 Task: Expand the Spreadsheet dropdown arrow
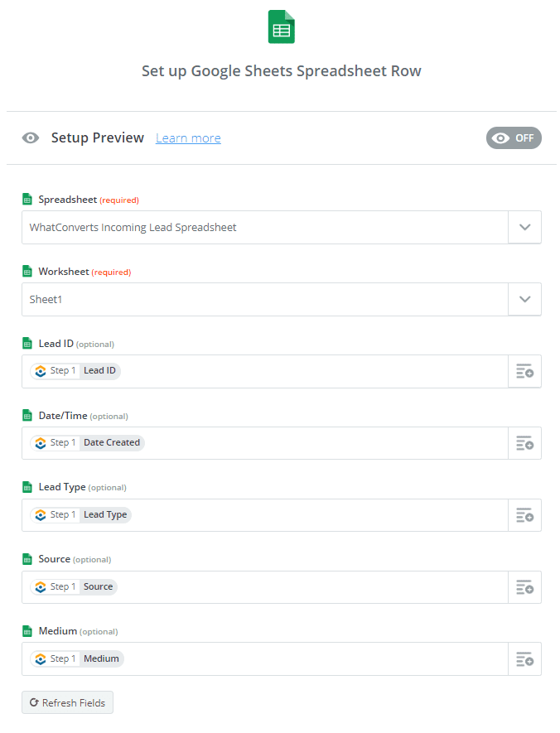tap(524, 227)
